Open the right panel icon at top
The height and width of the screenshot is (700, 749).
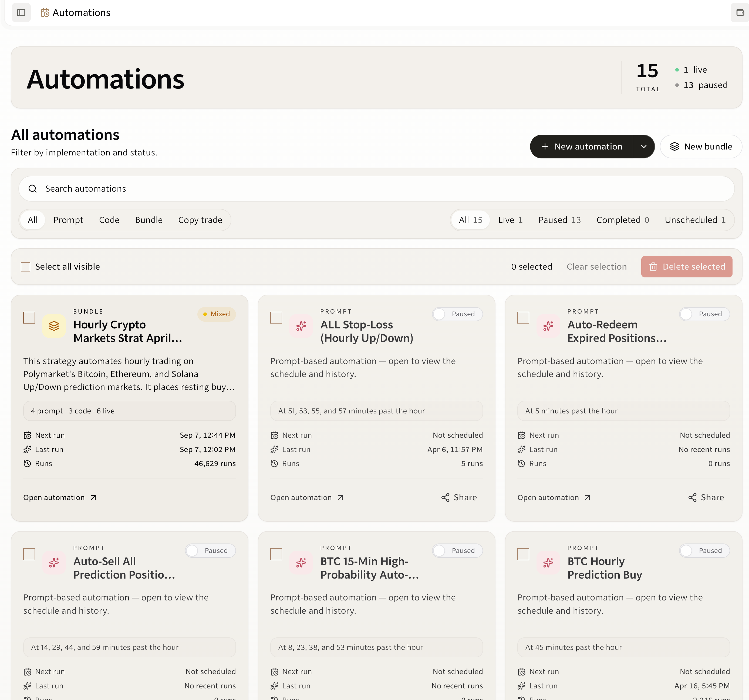click(740, 12)
